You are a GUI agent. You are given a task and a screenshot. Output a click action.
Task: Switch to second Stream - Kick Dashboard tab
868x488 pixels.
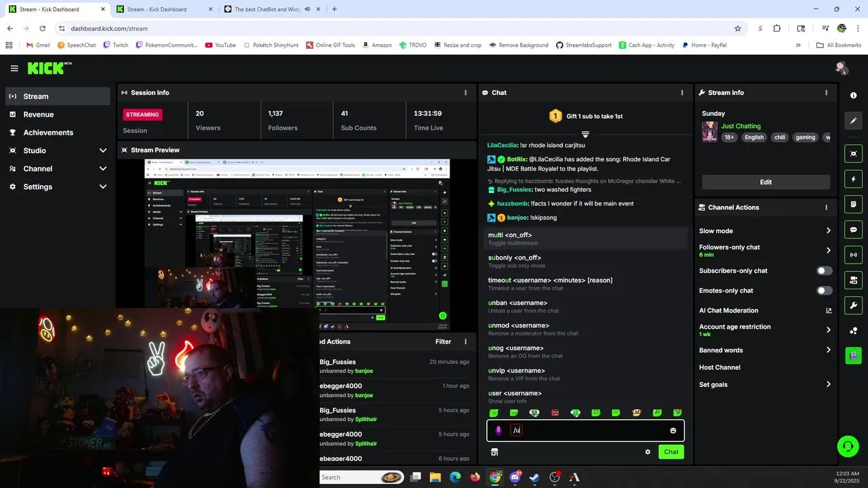pyautogui.click(x=163, y=9)
